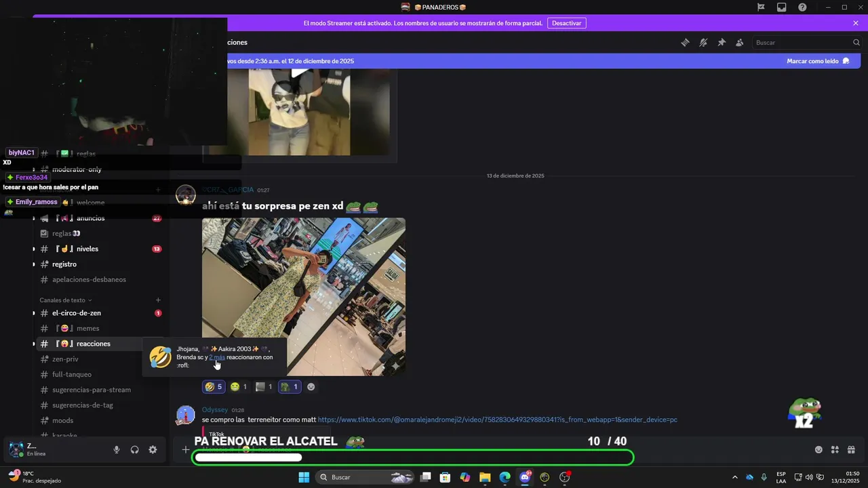Image resolution: width=868 pixels, height=488 pixels.
Task: Toggle the grey square reaction with 1
Action: (264, 387)
